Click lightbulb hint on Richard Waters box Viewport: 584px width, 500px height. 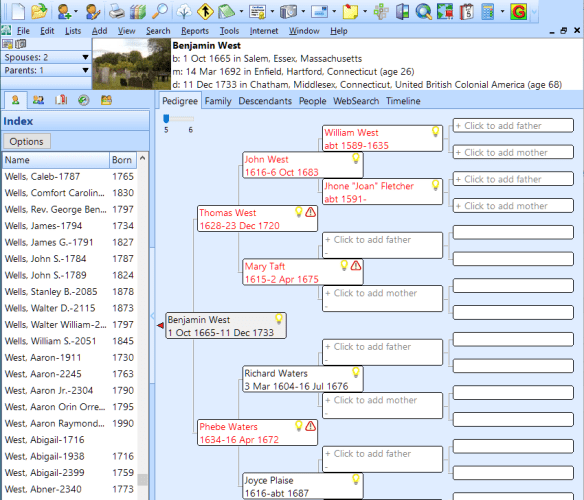[356, 372]
